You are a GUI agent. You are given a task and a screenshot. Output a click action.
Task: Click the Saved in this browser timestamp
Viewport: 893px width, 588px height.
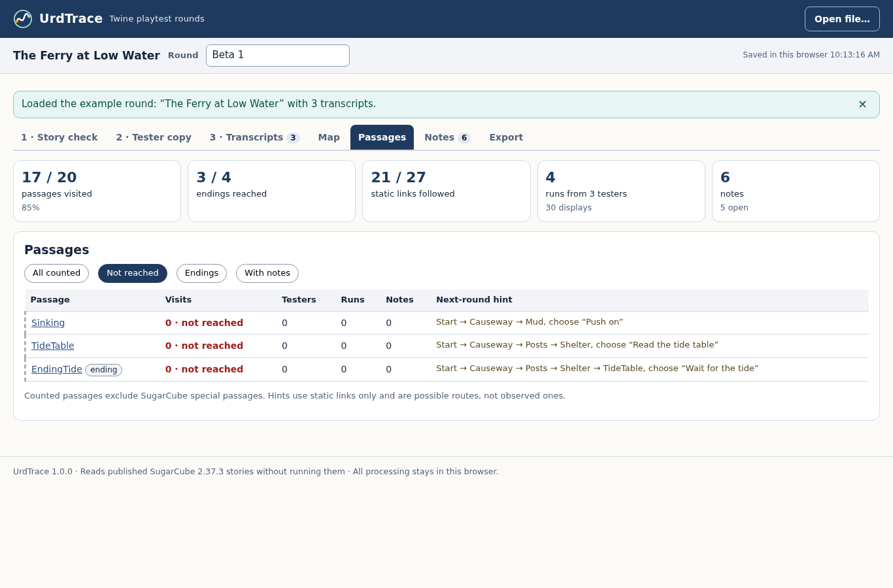(x=811, y=55)
